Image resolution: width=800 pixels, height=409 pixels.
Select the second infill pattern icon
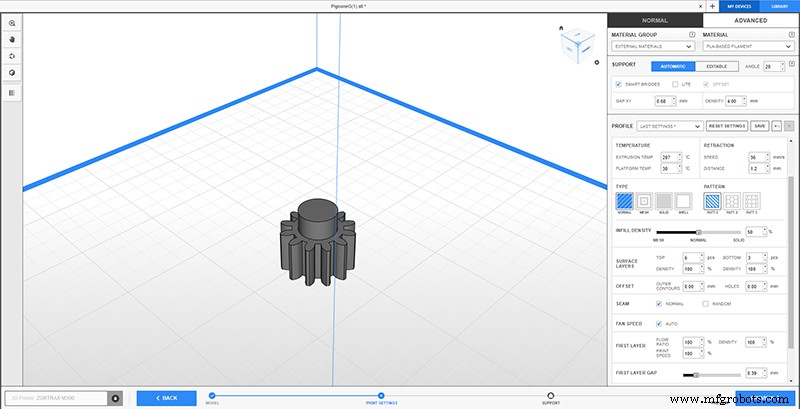tap(732, 201)
